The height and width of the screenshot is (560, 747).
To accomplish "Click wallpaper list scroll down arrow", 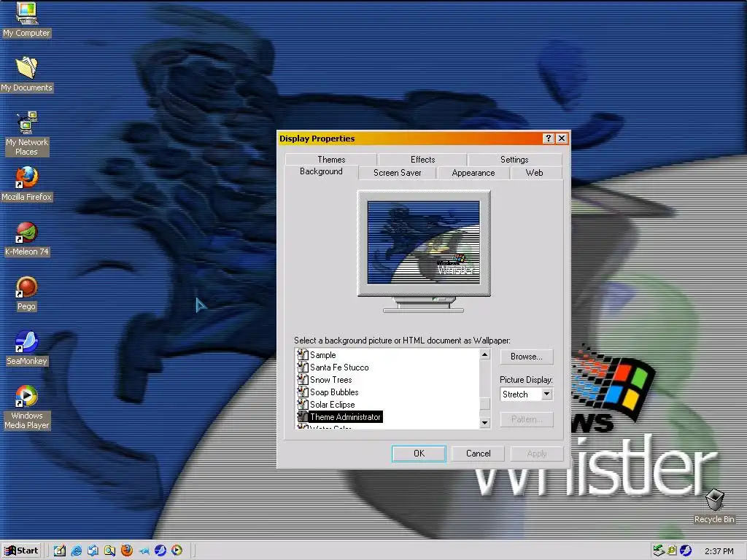I will [484, 423].
